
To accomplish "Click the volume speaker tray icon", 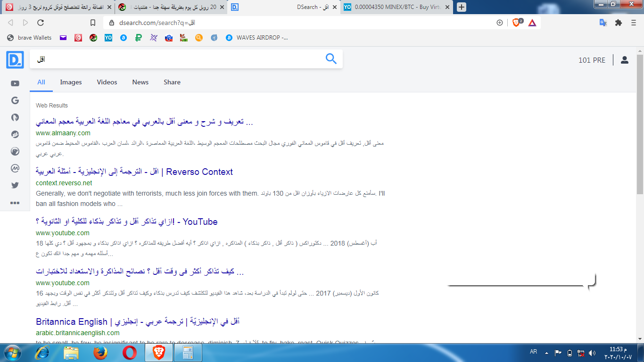I will pos(592,353).
